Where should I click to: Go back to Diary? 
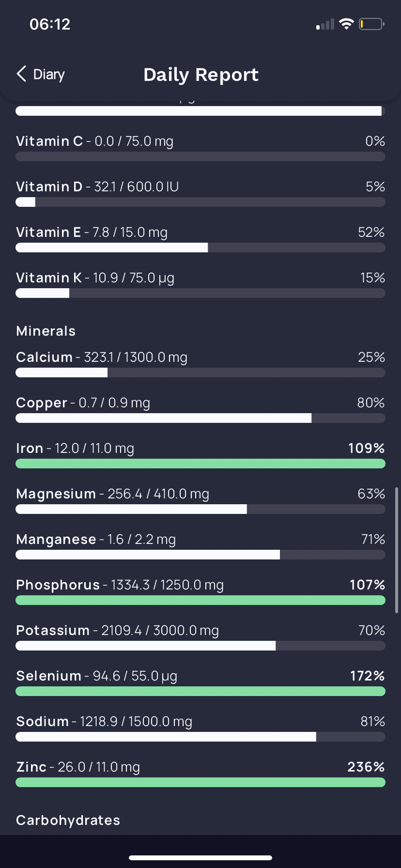pos(41,74)
